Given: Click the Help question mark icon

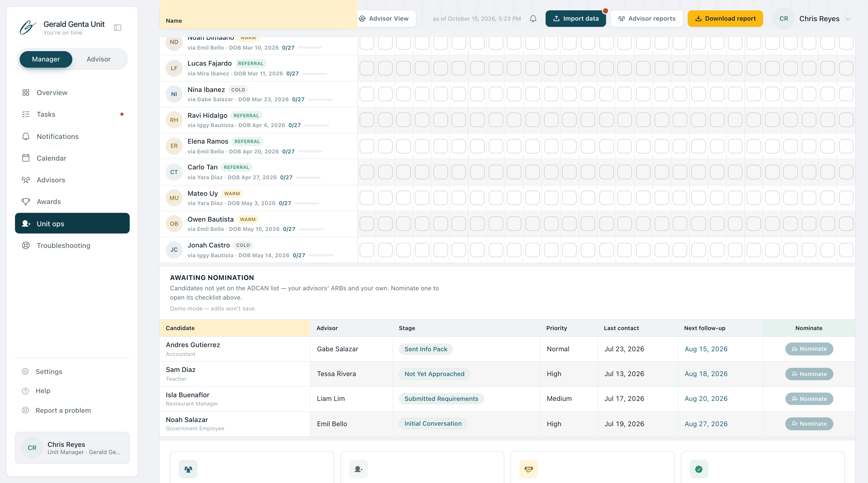Looking at the screenshot, I should (25, 391).
